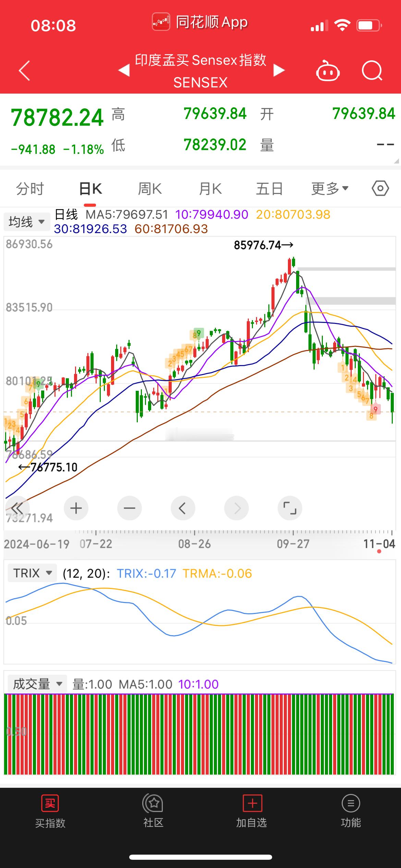This screenshot has width=401, height=868.
Task: Switch to 月K monthly tab
Action: click(210, 189)
